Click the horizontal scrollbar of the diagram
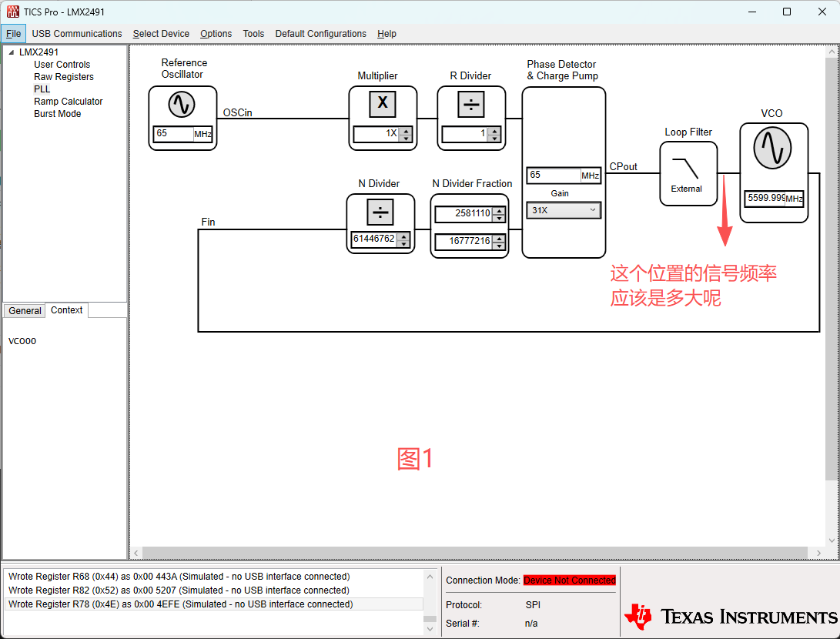Screen dimensions: 840x639 (474, 552)
